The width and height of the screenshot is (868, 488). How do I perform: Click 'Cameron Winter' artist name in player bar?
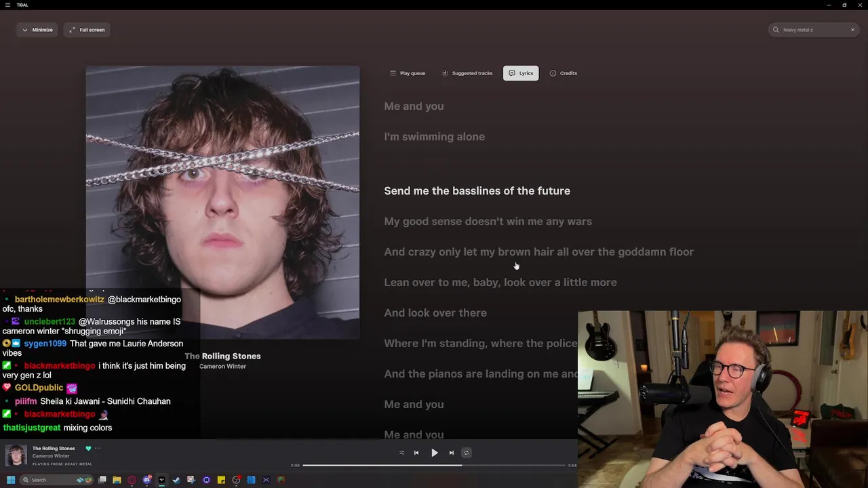tap(51, 456)
